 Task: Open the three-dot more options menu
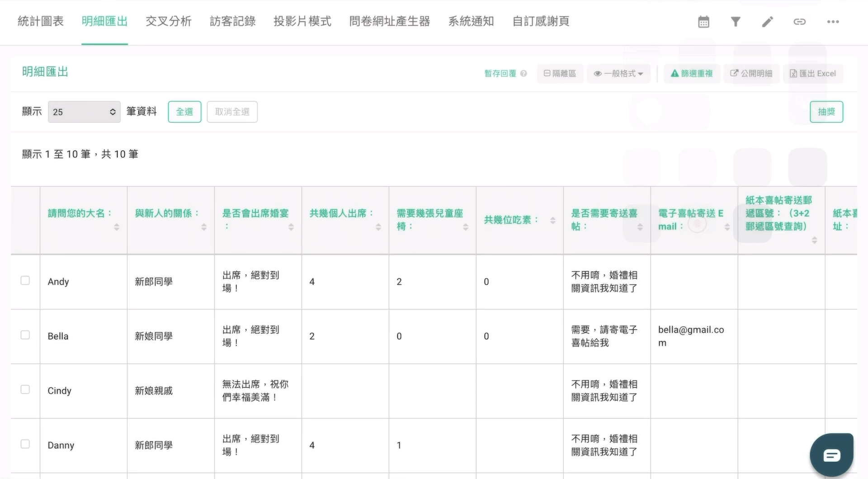pyautogui.click(x=833, y=22)
